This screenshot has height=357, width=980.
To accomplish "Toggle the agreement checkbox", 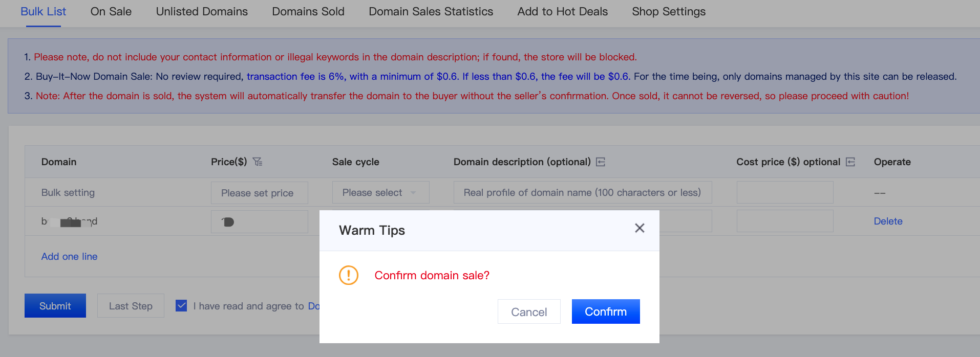I will pyautogui.click(x=181, y=306).
